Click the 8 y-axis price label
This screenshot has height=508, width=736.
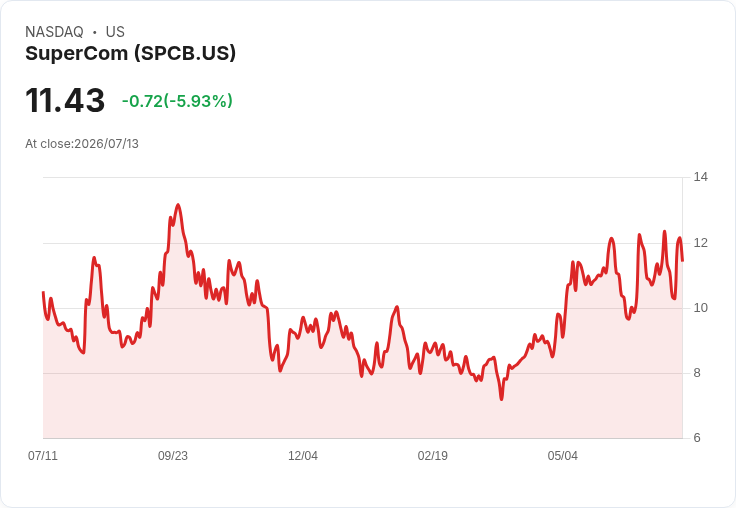point(697,373)
